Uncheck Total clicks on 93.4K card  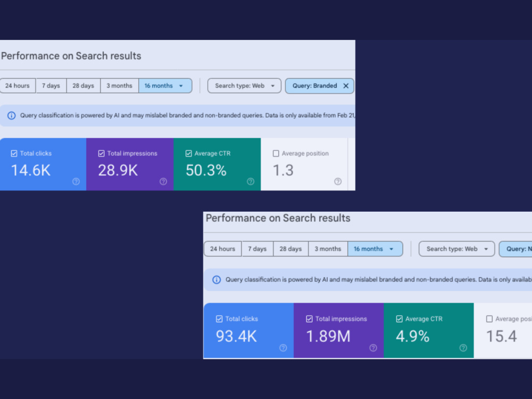click(x=219, y=319)
